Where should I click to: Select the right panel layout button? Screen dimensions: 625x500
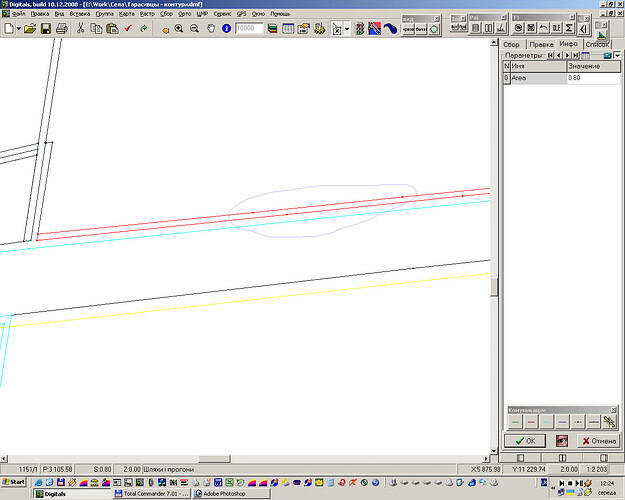603,458
